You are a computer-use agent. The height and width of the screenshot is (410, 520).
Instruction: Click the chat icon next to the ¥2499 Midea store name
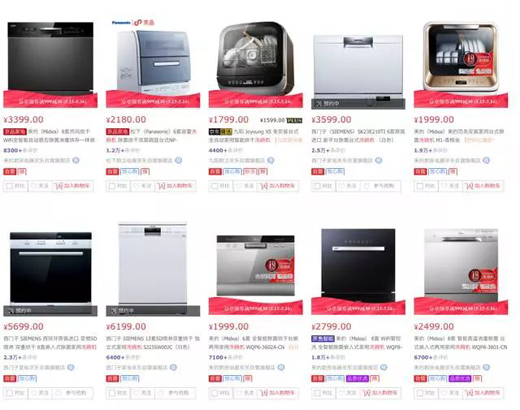pyautogui.click(x=487, y=367)
